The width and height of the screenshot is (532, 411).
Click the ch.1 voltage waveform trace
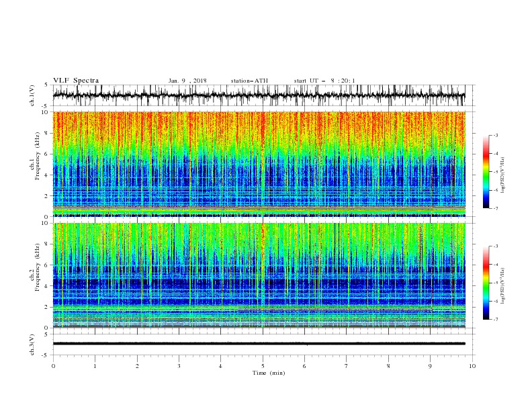259,95
